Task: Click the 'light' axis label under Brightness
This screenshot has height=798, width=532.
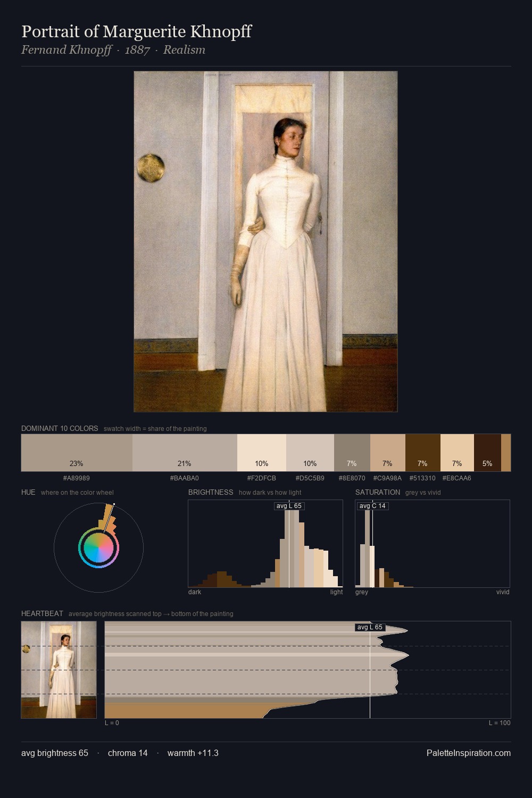Action: tap(336, 592)
